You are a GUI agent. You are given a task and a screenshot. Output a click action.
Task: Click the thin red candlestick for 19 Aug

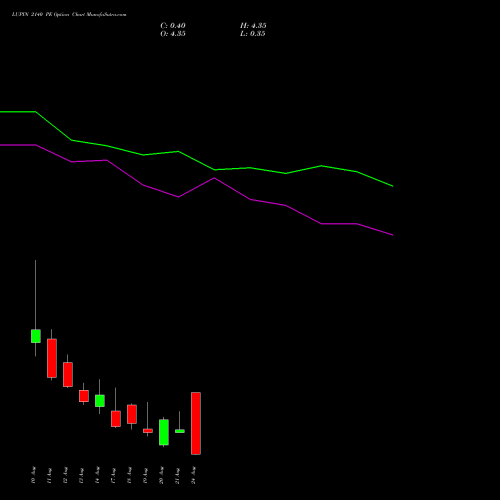coord(148,431)
